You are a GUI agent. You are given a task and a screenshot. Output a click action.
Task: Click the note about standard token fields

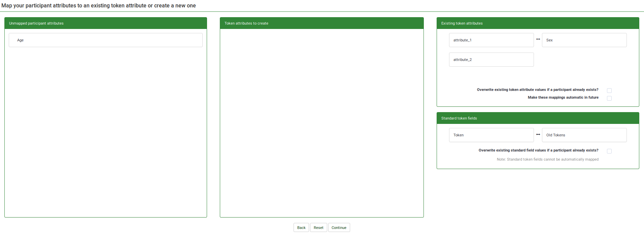pyautogui.click(x=547, y=159)
